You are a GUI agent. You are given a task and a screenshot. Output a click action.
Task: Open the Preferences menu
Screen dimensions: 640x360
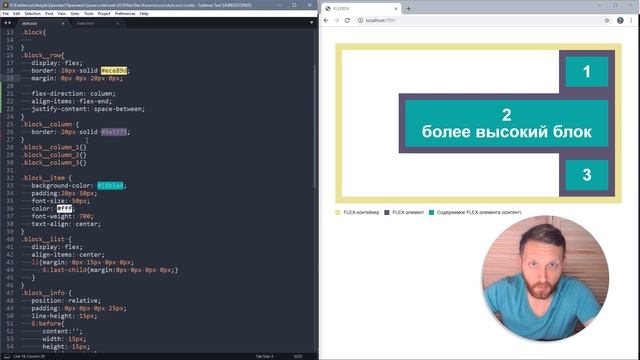coord(125,13)
